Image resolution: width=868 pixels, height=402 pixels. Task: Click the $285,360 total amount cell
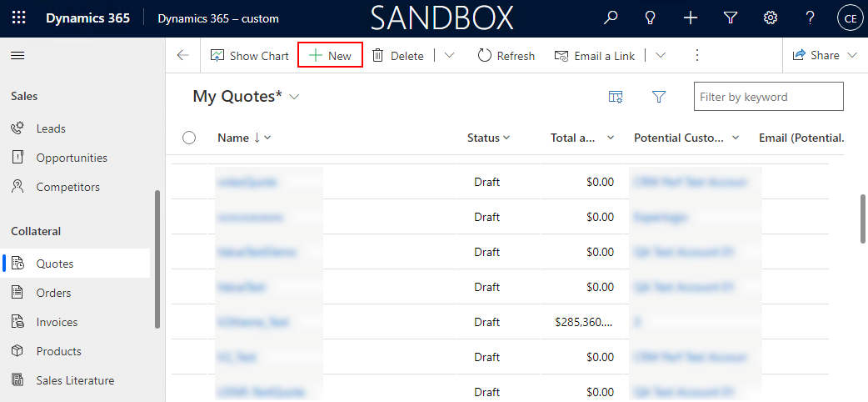click(x=585, y=322)
